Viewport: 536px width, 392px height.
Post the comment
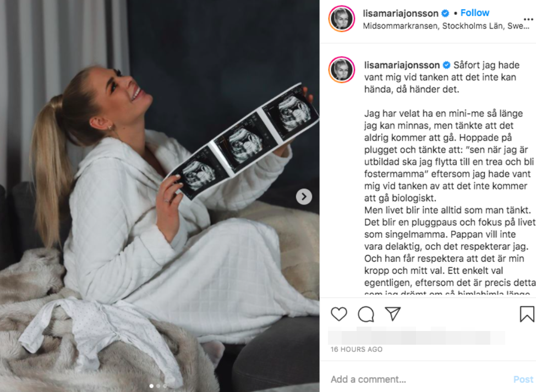pos(523,379)
